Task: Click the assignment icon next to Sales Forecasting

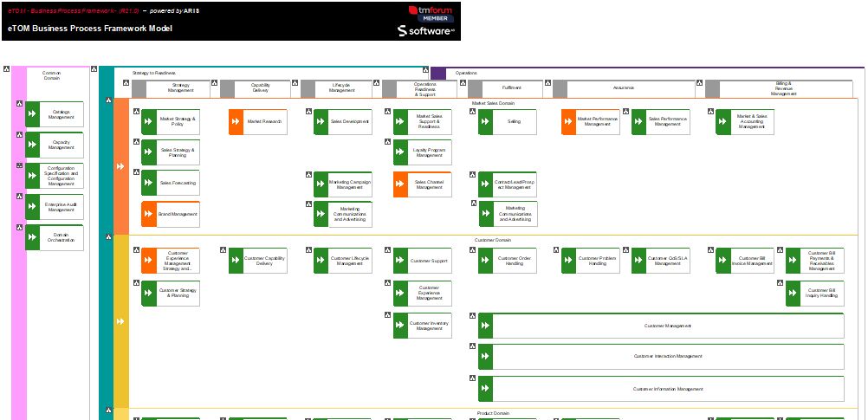Action: [136, 172]
